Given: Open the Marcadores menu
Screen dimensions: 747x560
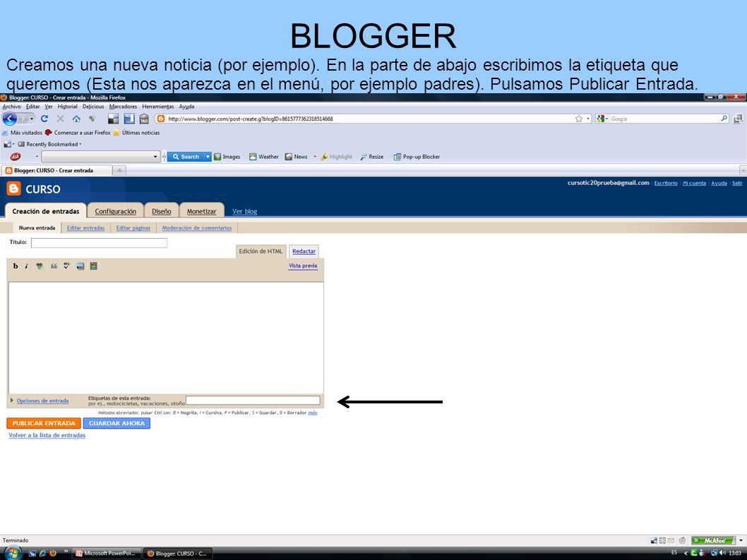Looking at the screenshot, I should click(123, 107).
